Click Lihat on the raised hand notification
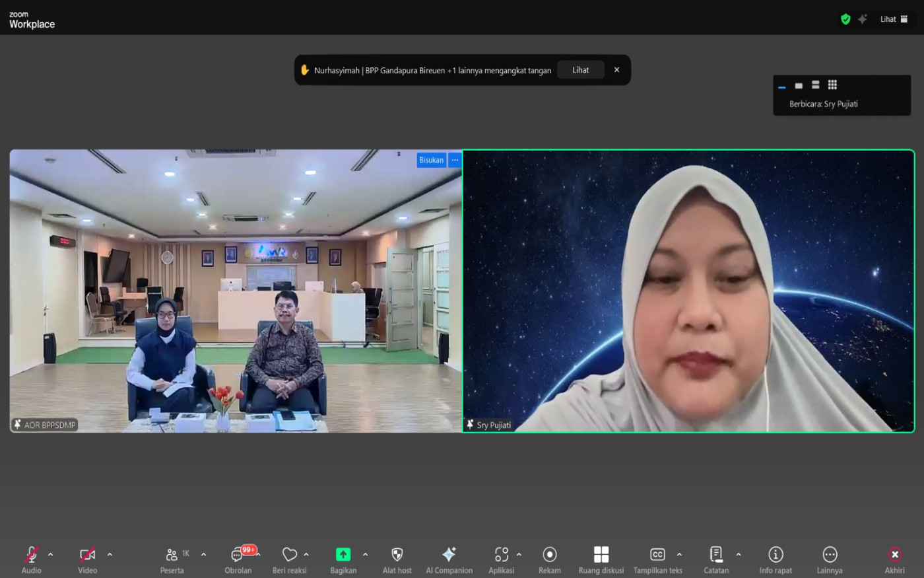 point(580,70)
